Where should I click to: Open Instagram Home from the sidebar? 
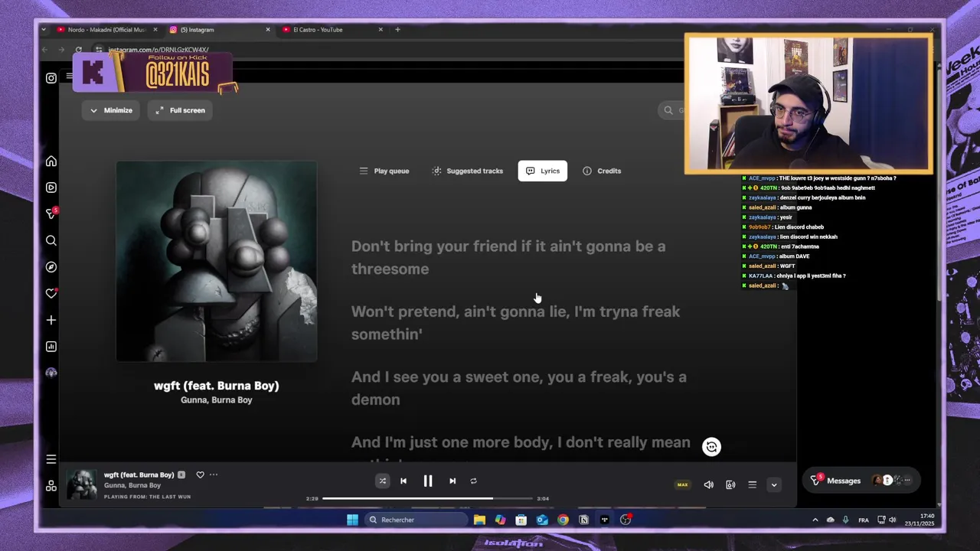[51, 161]
